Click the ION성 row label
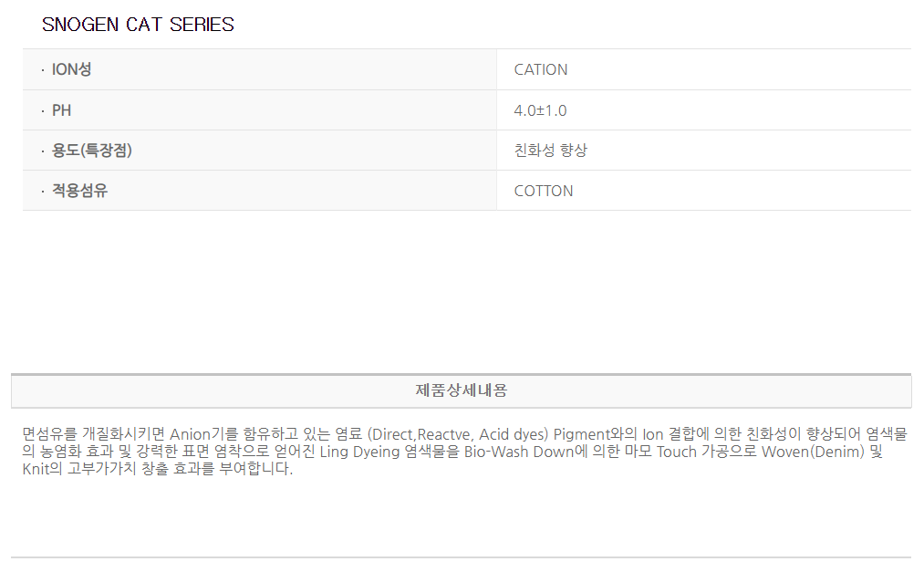The image size is (924, 572). [x=71, y=69]
